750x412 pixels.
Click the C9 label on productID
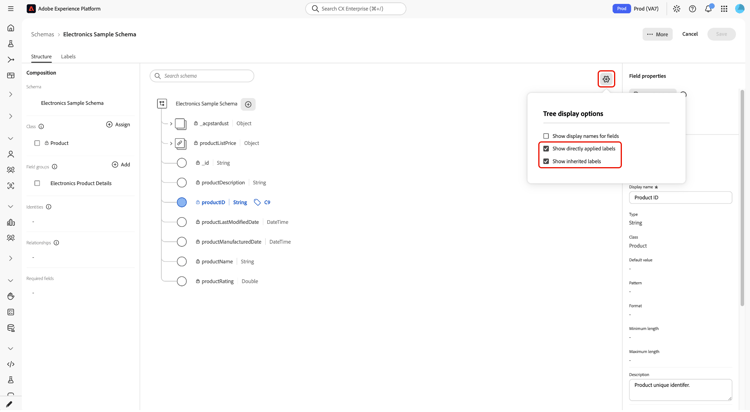(267, 202)
